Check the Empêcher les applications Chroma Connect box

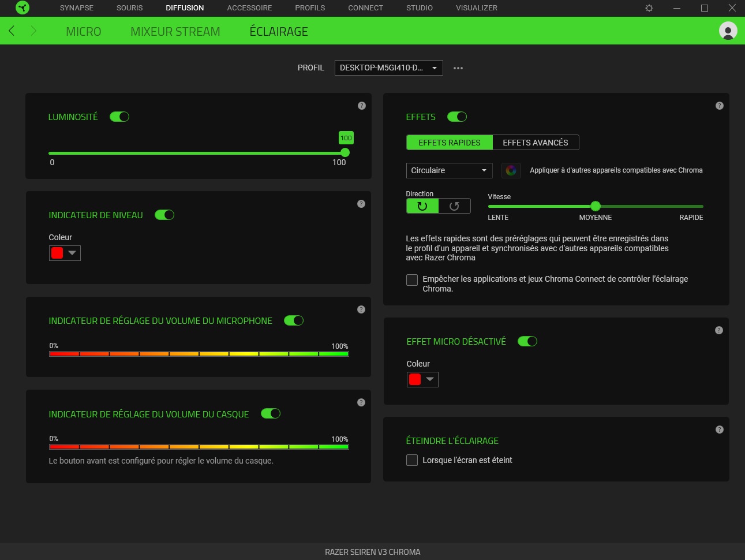[412, 280]
